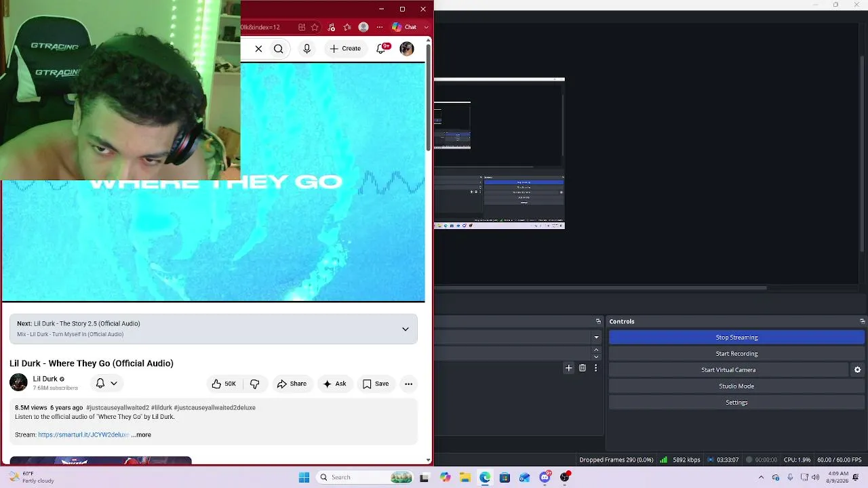Screen dimensions: 868x488
Task: Open the #lildurk hashtag link
Action: pyautogui.click(x=161, y=407)
